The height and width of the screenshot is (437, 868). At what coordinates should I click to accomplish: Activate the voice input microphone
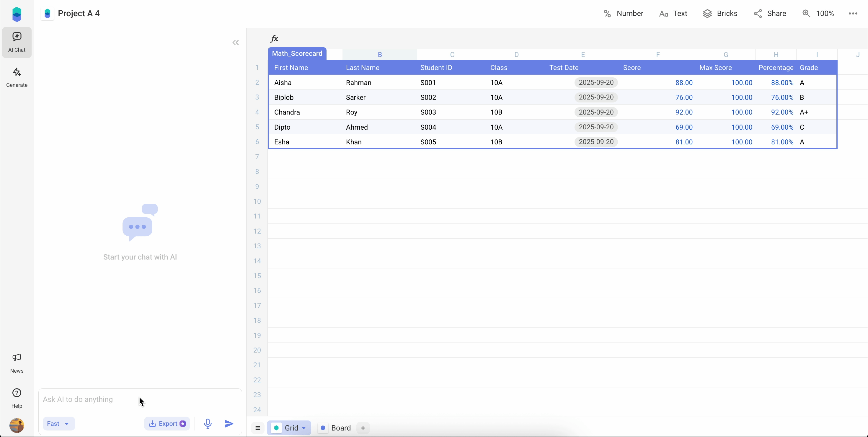[208, 423]
